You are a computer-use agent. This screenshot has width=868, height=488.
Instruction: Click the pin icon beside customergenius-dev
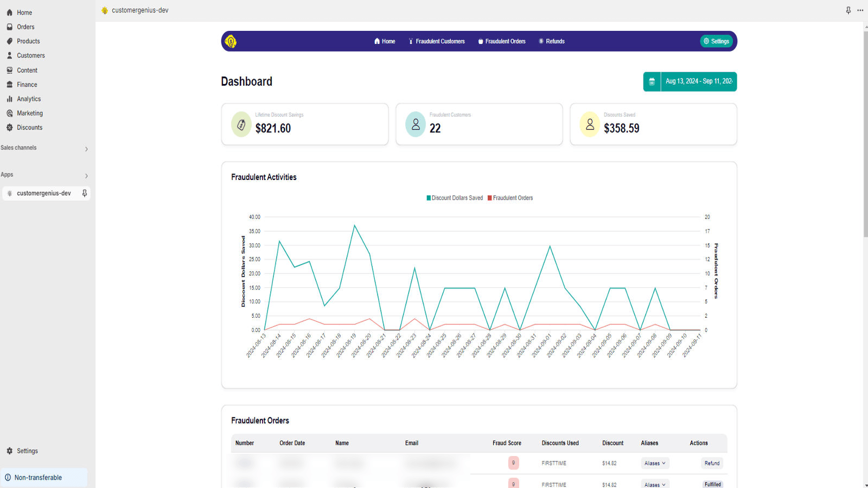pos(85,194)
